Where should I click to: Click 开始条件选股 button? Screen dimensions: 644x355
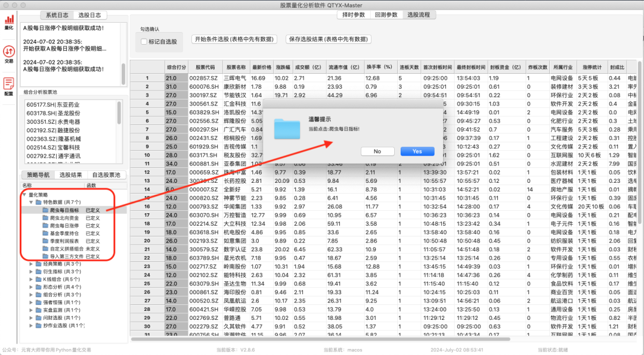click(234, 39)
